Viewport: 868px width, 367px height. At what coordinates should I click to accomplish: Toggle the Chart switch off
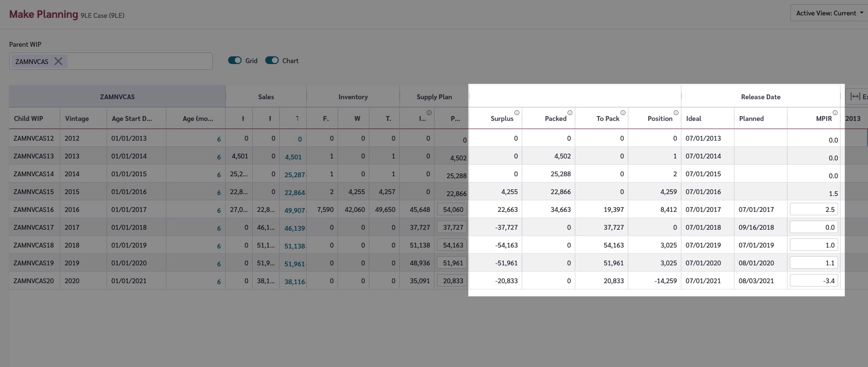click(272, 61)
